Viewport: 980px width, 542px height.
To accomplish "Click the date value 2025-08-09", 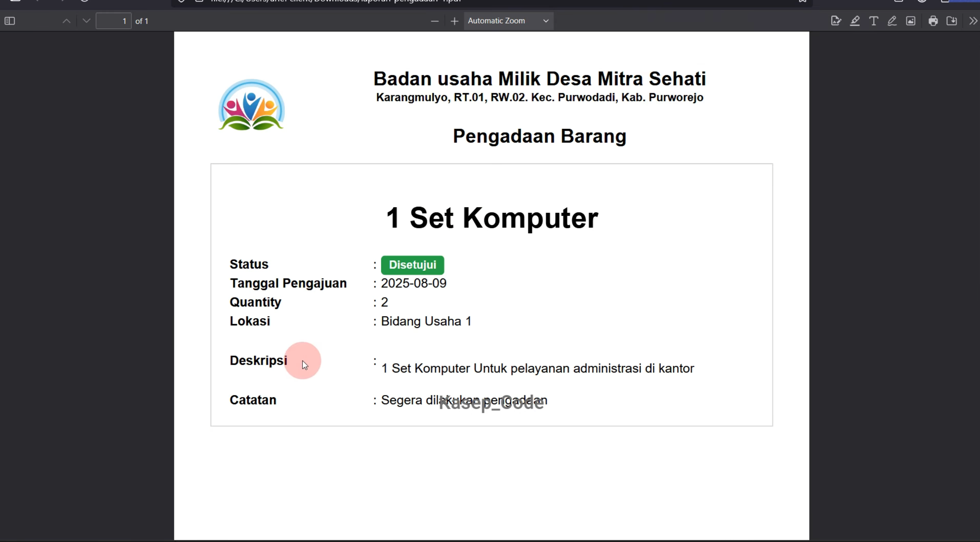I will tap(413, 283).
